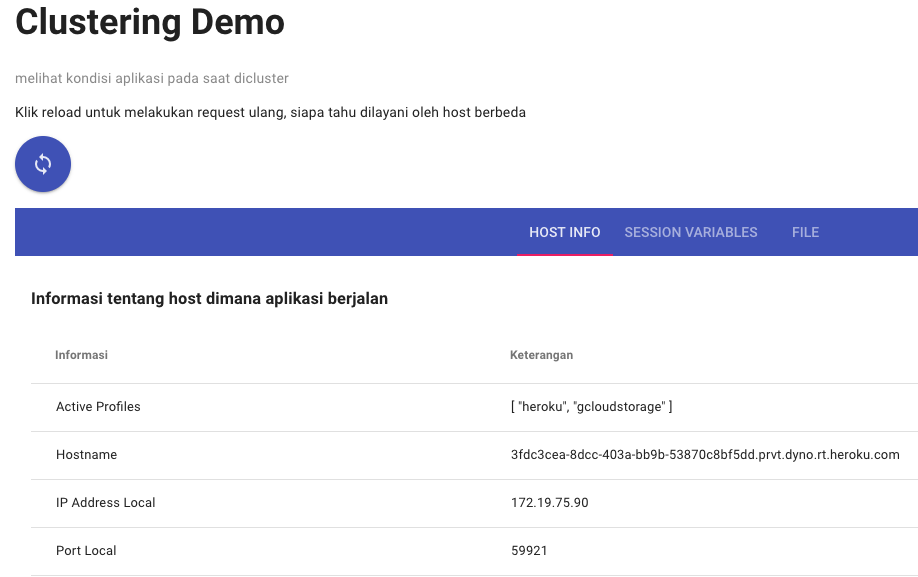
Task: Click empty area of blue tab bar
Action: point(263,232)
